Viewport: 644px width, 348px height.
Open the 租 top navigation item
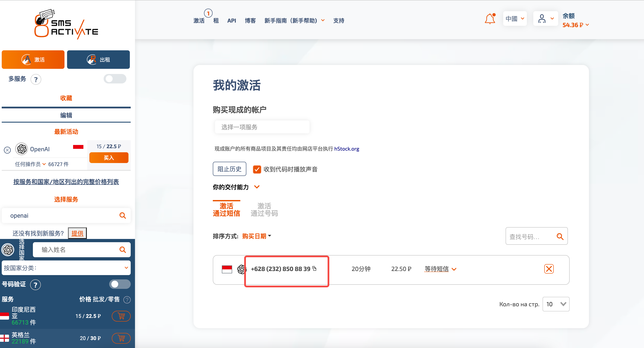point(216,20)
